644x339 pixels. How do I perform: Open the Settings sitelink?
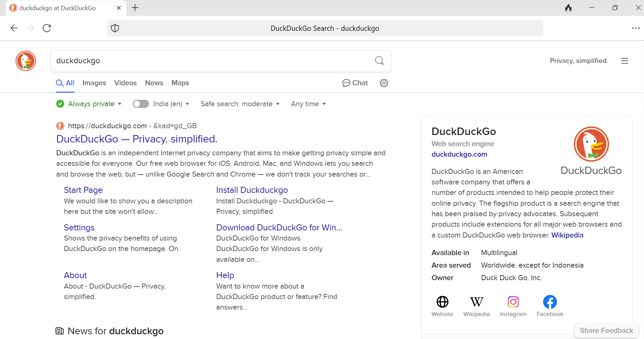pos(79,227)
